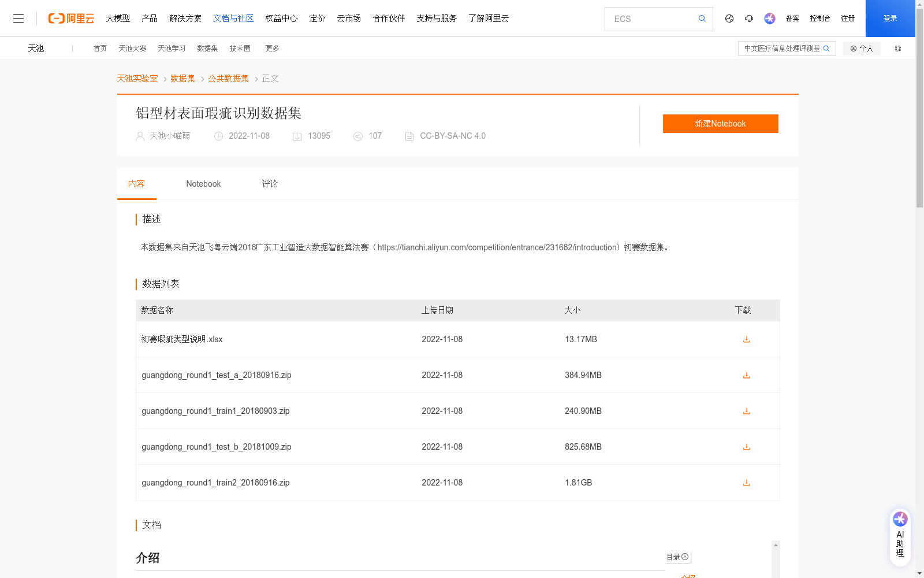Select the language/globe icon
Image resolution: width=924 pixels, height=578 pixels.
729,18
